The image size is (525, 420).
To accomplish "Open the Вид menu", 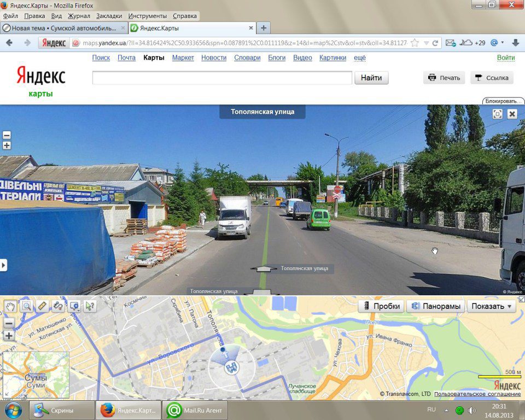I will click(x=56, y=16).
